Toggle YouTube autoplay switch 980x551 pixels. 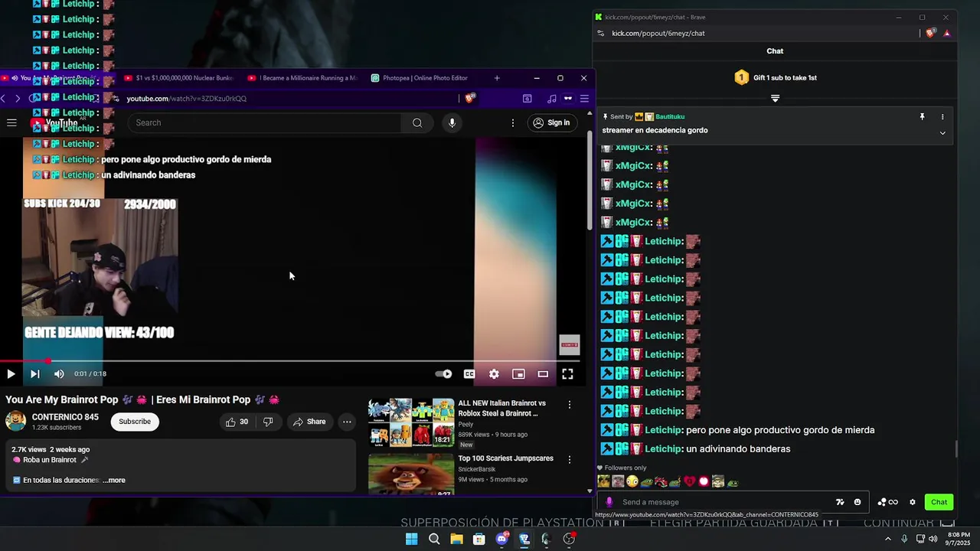[444, 374]
